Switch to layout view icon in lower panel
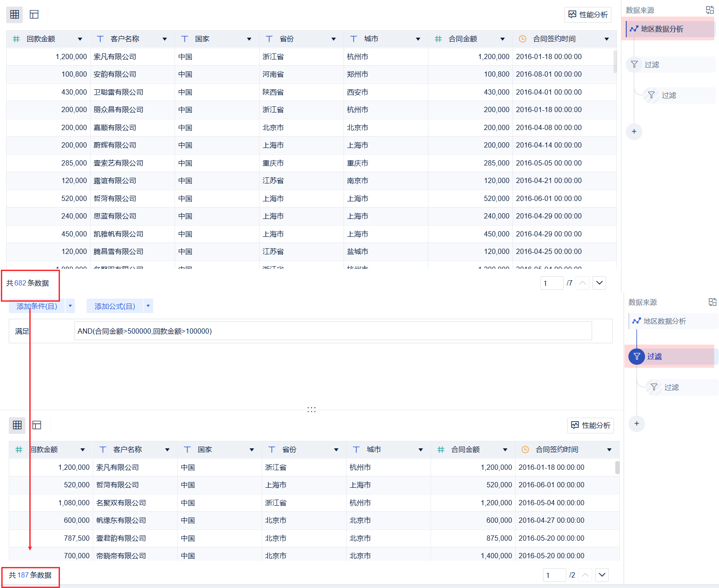 point(37,425)
